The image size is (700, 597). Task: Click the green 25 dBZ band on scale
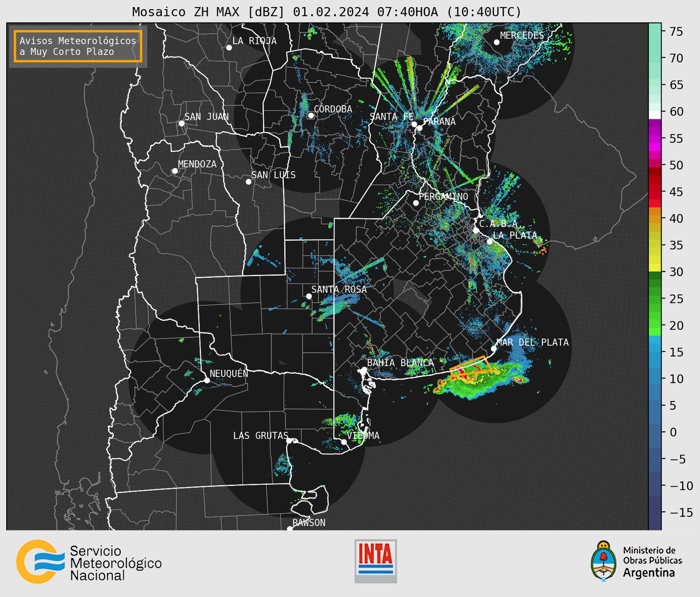coord(655,298)
